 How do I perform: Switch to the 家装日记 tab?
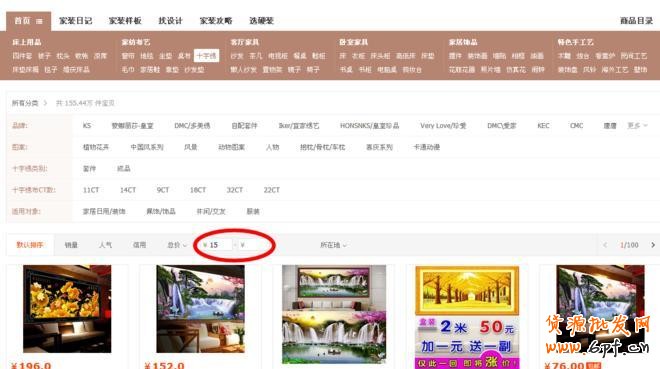point(75,21)
